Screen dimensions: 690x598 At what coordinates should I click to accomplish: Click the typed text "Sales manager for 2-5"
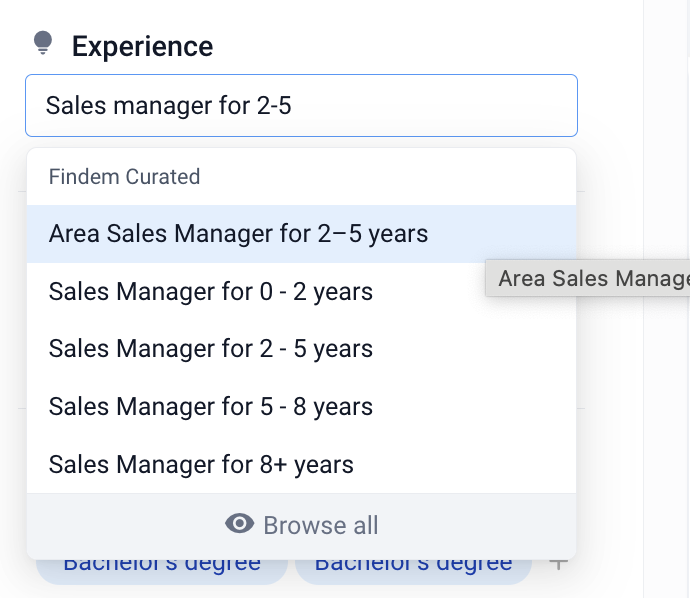[x=168, y=105]
